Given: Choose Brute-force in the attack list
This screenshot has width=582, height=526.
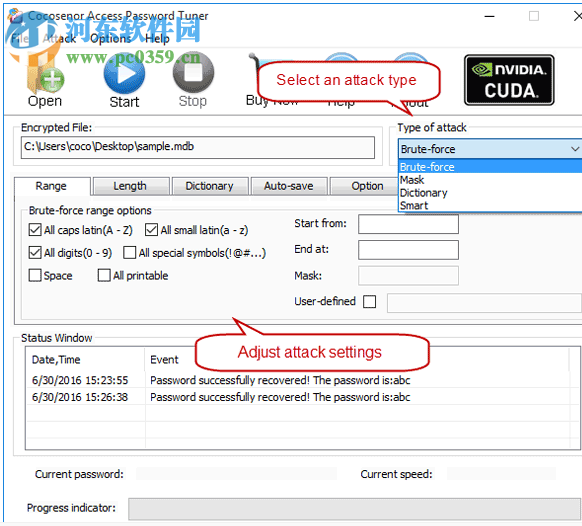Looking at the screenshot, I should (490, 167).
